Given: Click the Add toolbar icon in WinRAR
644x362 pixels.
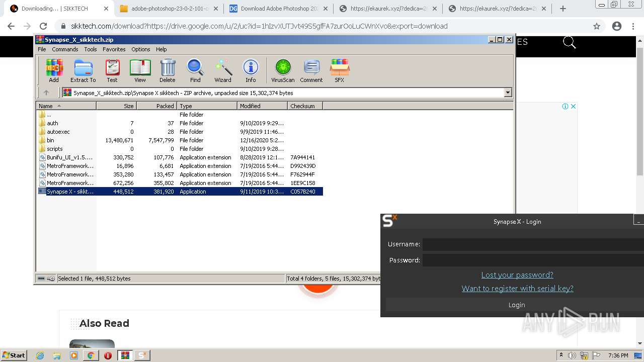Looking at the screenshot, I should pyautogui.click(x=54, y=70).
